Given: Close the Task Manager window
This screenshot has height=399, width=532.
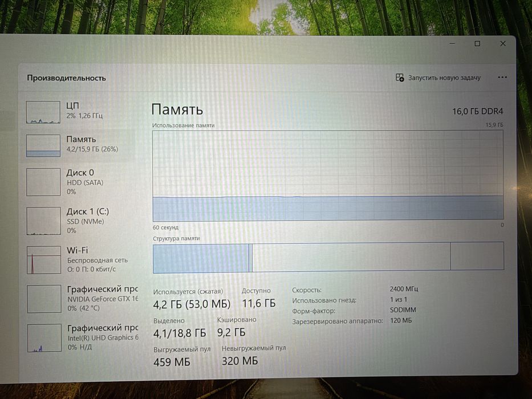Looking at the screenshot, I should pos(503,43).
